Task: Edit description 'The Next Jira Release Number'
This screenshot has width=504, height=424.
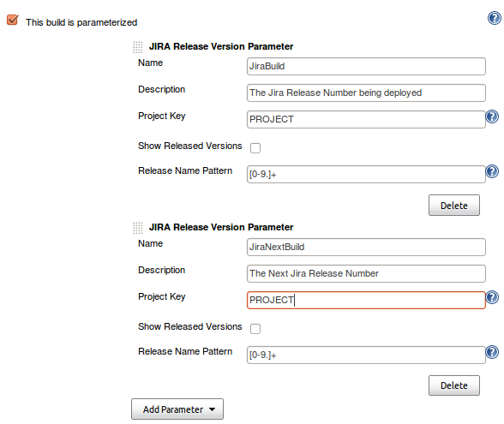Action: 366,274
